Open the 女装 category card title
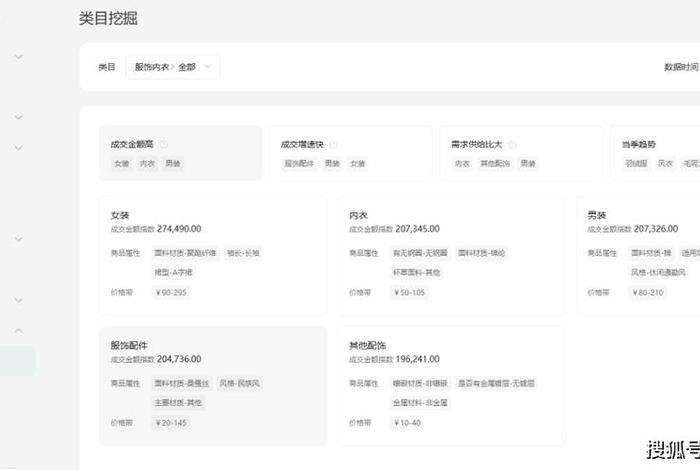This screenshot has height=470, width=700. coord(120,215)
